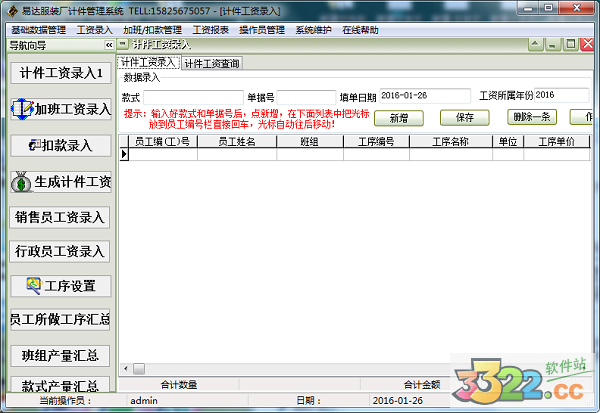
Task: Open the 工资录入 menu
Action: [x=94, y=30]
